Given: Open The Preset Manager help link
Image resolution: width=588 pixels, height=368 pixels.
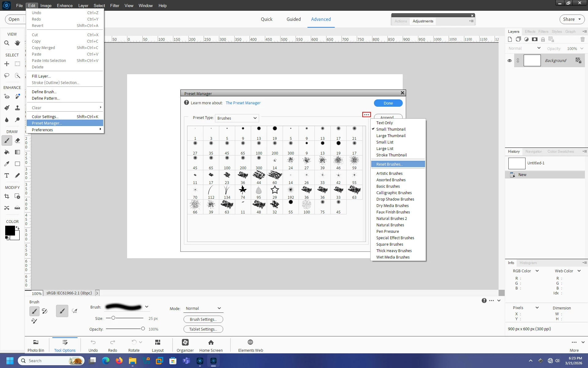Looking at the screenshot, I should pos(243,103).
